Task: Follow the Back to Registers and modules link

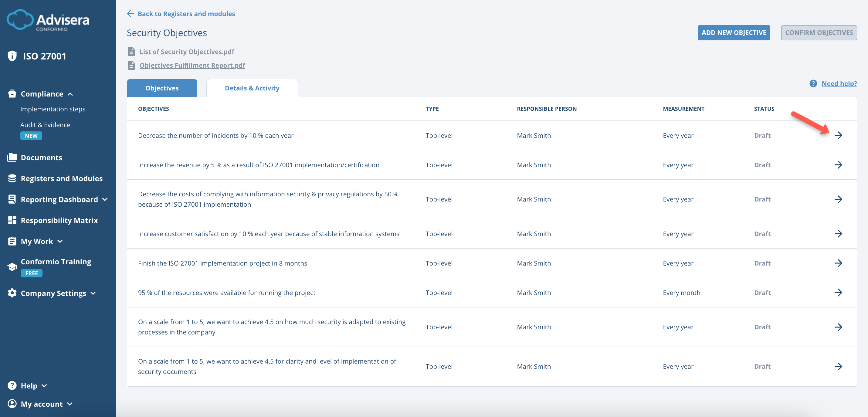Action: [x=186, y=13]
